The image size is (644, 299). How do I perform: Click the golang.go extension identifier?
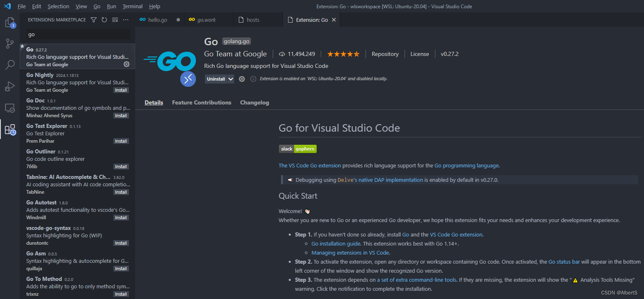click(x=237, y=41)
